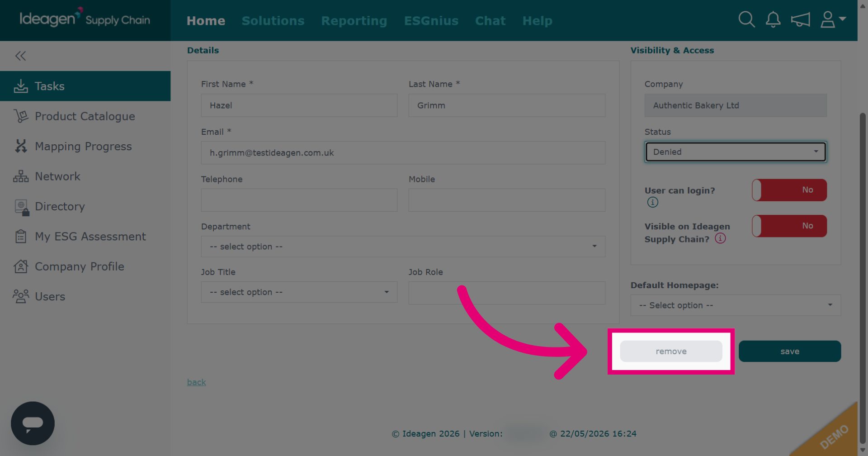Open the Solutions menu
Screen dimensions: 868x456
point(273,21)
